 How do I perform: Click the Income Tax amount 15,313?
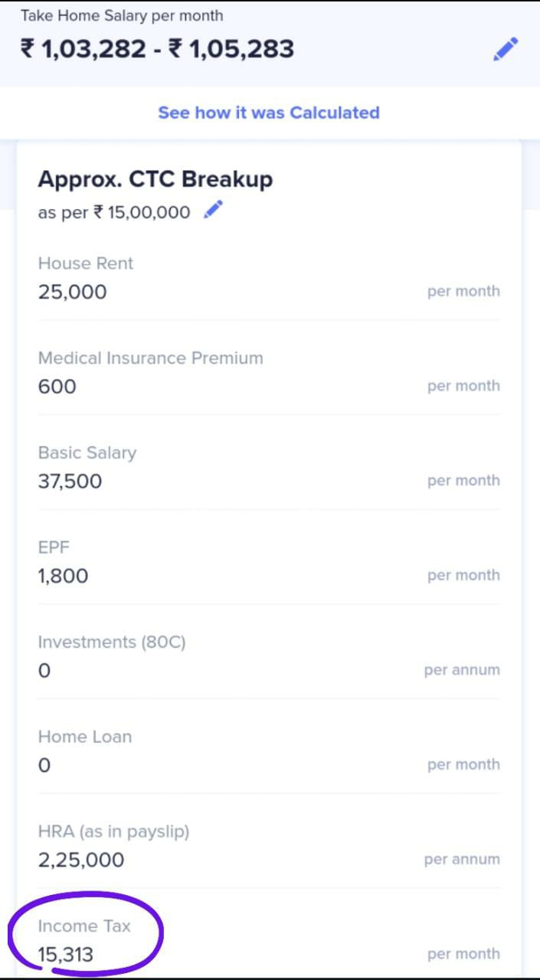(x=66, y=954)
